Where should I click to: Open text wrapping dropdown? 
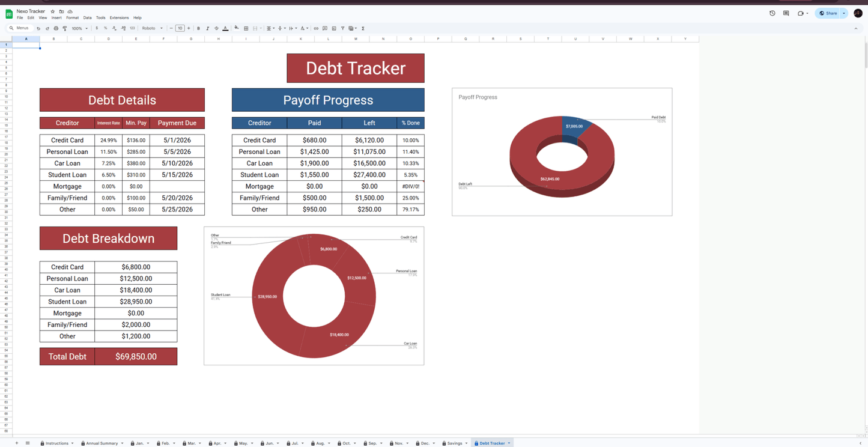pos(292,28)
